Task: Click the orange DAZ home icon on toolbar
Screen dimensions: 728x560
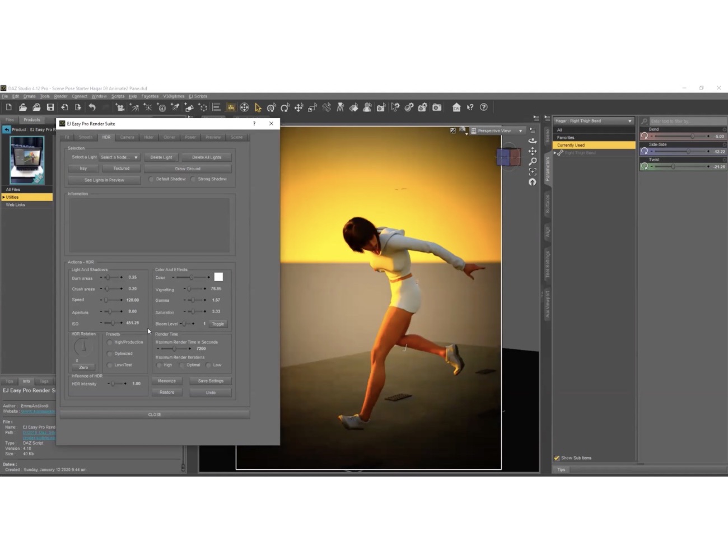Action: tap(231, 107)
